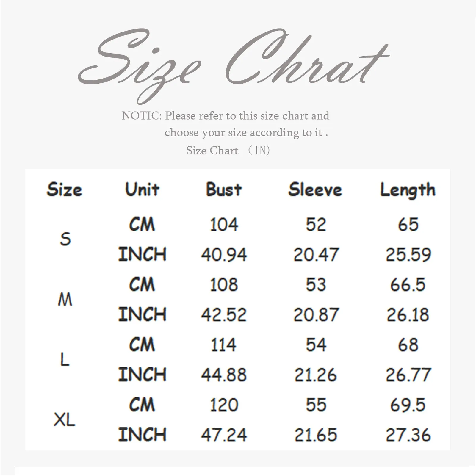Click the length inch value 27.36
This screenshot has width=476, height=476.
click(408, 435)
